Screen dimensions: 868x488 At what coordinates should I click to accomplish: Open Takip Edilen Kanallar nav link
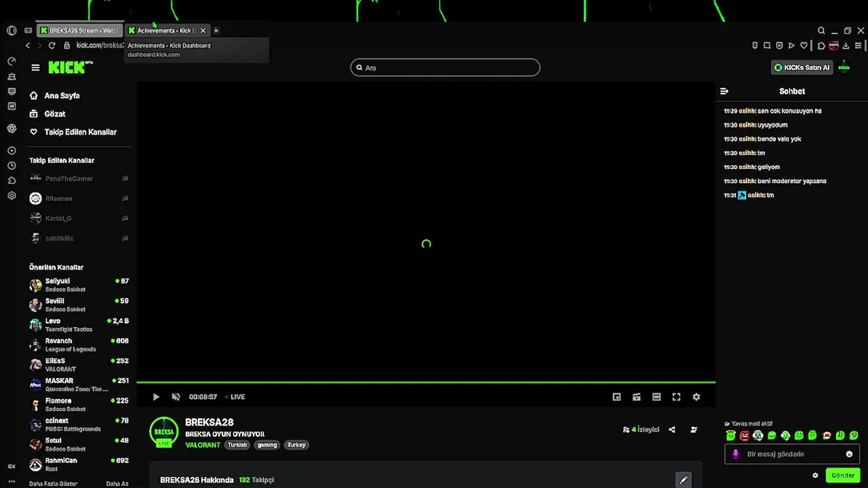point(73,132)
